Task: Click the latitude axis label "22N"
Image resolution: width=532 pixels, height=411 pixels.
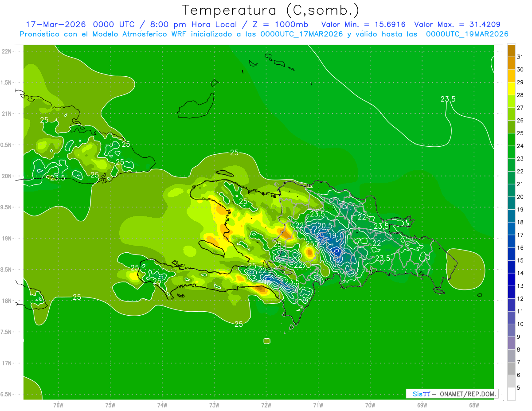Action: point(7,51)
